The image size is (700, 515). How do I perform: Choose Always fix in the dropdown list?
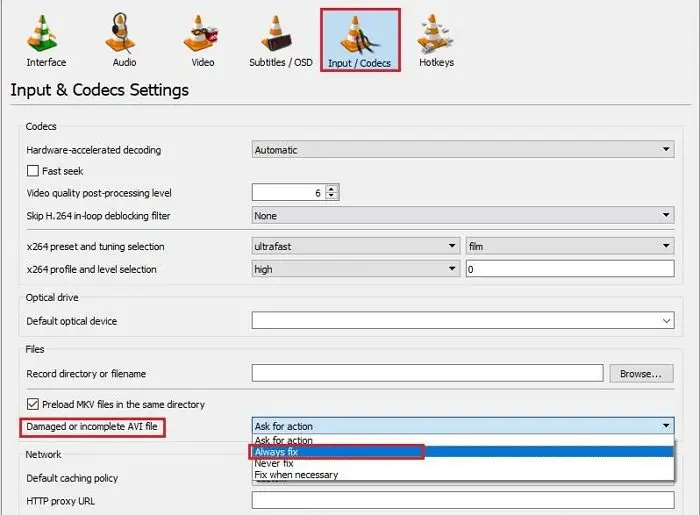(463, 452)
